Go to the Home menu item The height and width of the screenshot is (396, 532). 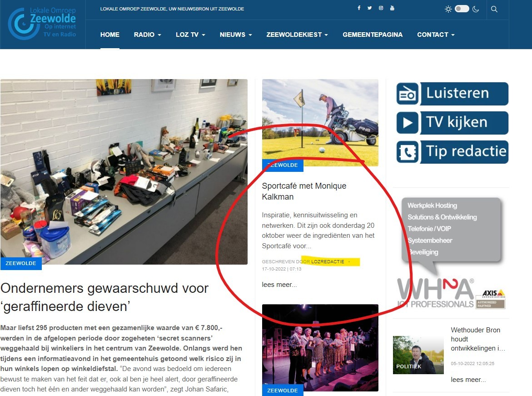coord(110,35)
